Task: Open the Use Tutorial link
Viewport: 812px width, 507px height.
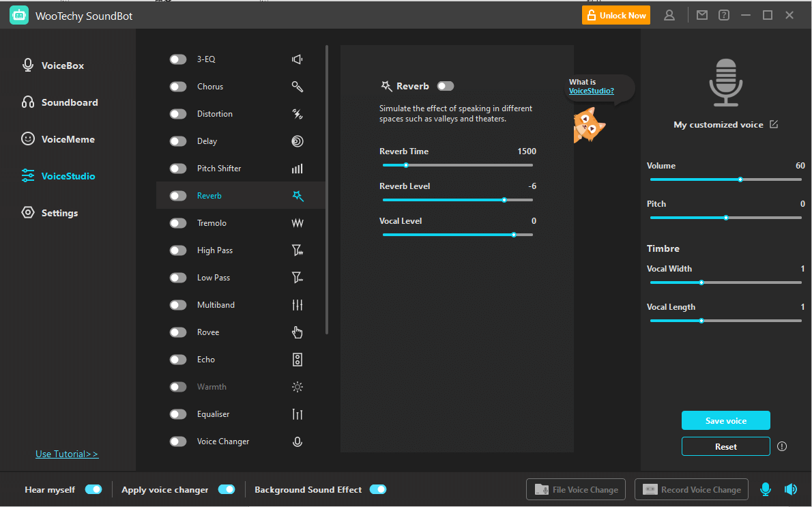Action: [x=67, y=454]
